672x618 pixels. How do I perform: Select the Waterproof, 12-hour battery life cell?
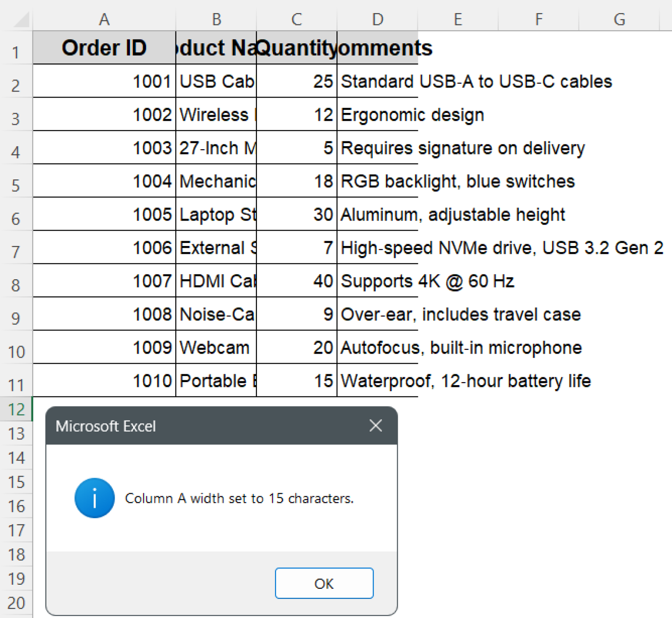coord(377,381)
